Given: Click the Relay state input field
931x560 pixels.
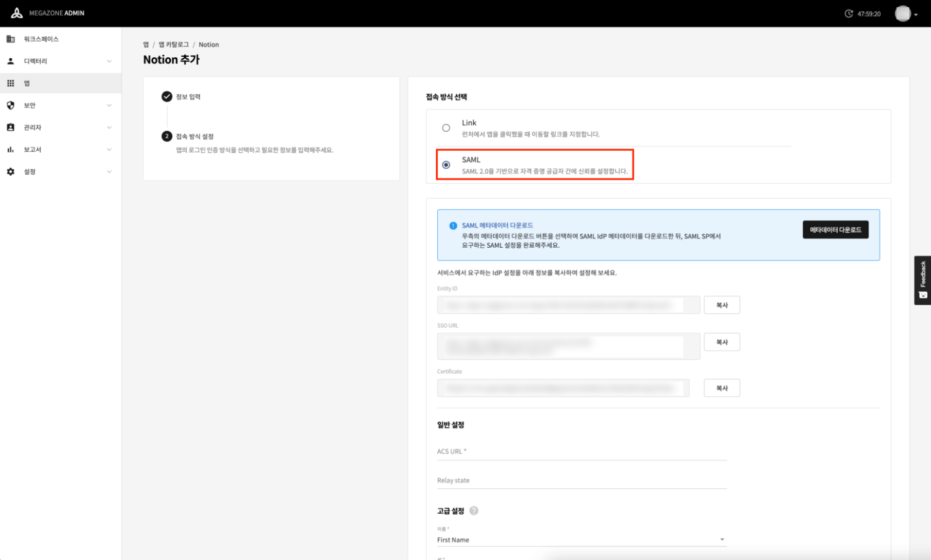Looking at the screenshot, I should pyautogui.click(x=581, y=480).
